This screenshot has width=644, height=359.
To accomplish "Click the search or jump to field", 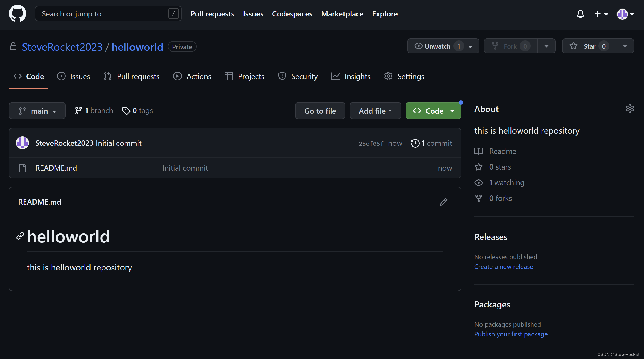I will pyautogui.click(x=108, y=13).
